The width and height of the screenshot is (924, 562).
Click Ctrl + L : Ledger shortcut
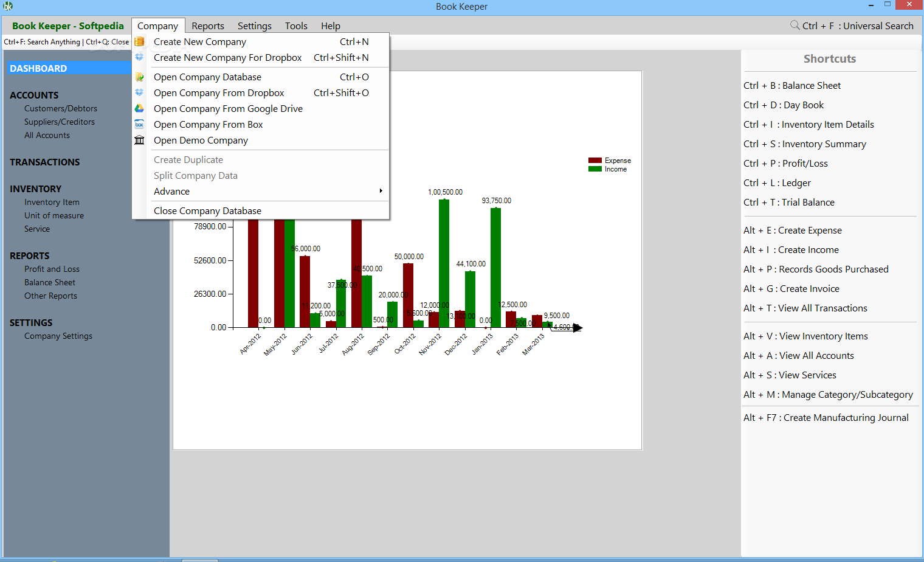click(x=777, y=183)
